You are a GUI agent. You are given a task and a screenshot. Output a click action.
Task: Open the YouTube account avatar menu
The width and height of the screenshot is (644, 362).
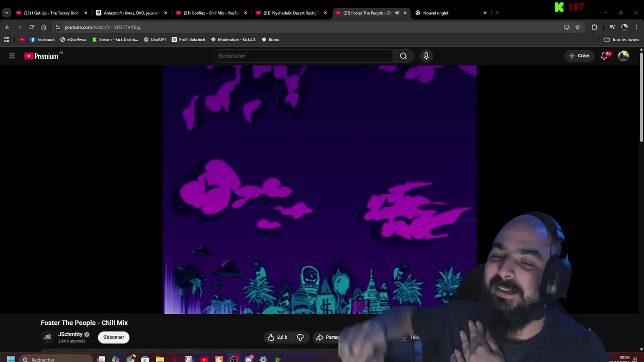pos(623,56)
